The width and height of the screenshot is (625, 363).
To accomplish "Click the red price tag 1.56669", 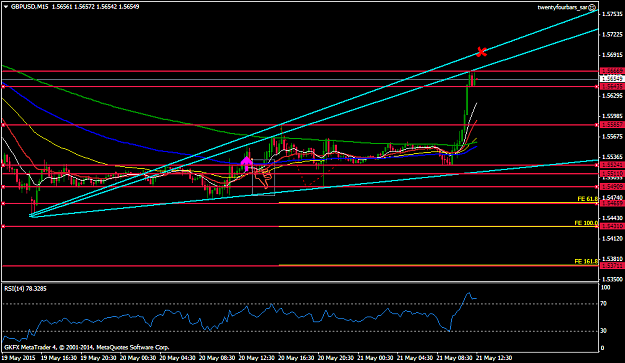I will (x=611, y=71).
